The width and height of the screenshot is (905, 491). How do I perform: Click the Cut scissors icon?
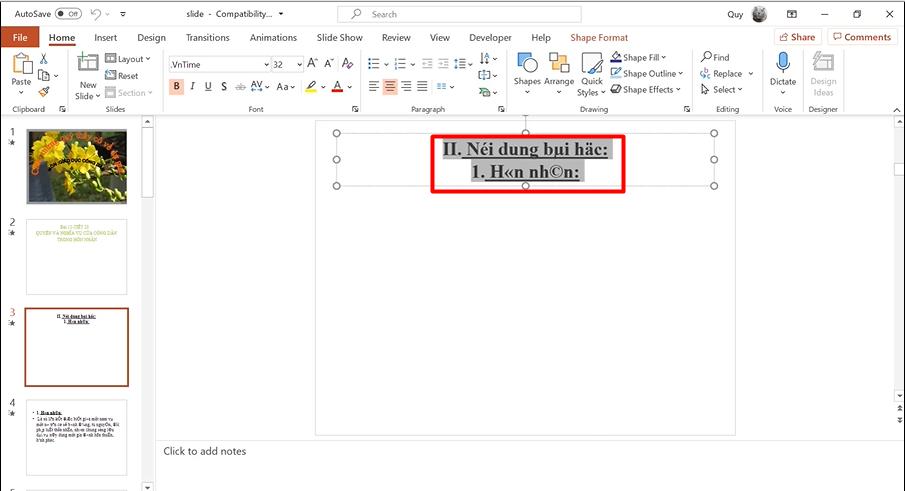[43, 60]
